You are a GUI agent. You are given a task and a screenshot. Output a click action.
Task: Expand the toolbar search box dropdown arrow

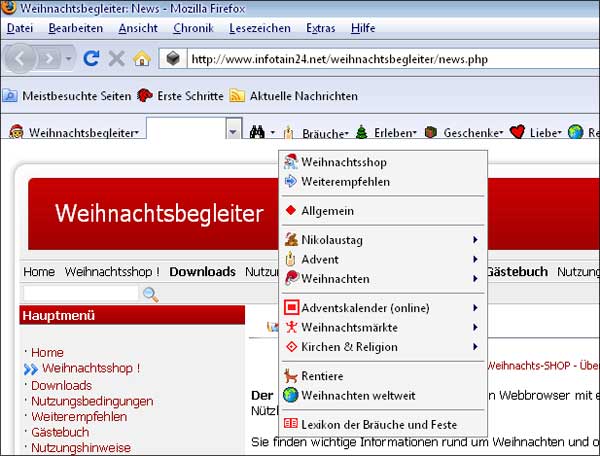(x=232, y=132)
